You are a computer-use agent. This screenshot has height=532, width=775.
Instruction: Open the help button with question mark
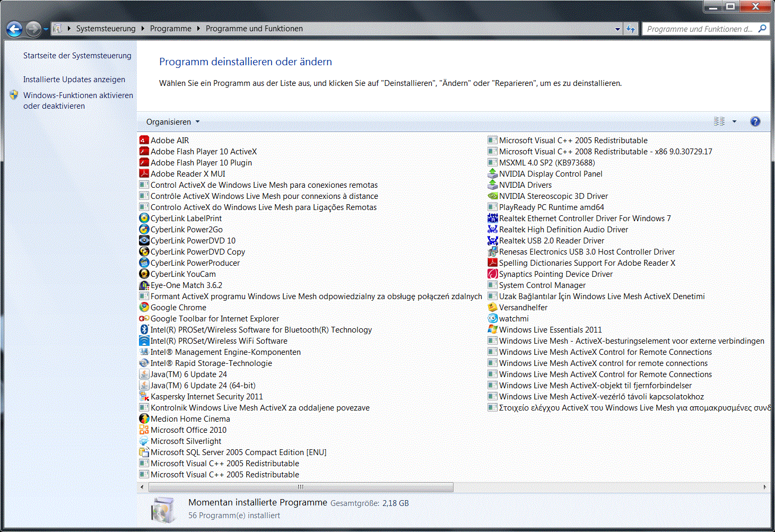pos(755,121)
